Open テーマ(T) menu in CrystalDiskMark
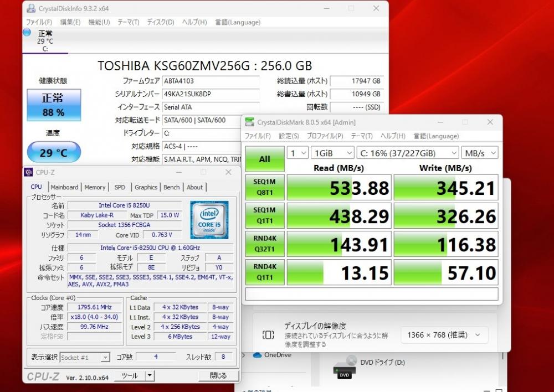554x392 pixels. (361, 136)
